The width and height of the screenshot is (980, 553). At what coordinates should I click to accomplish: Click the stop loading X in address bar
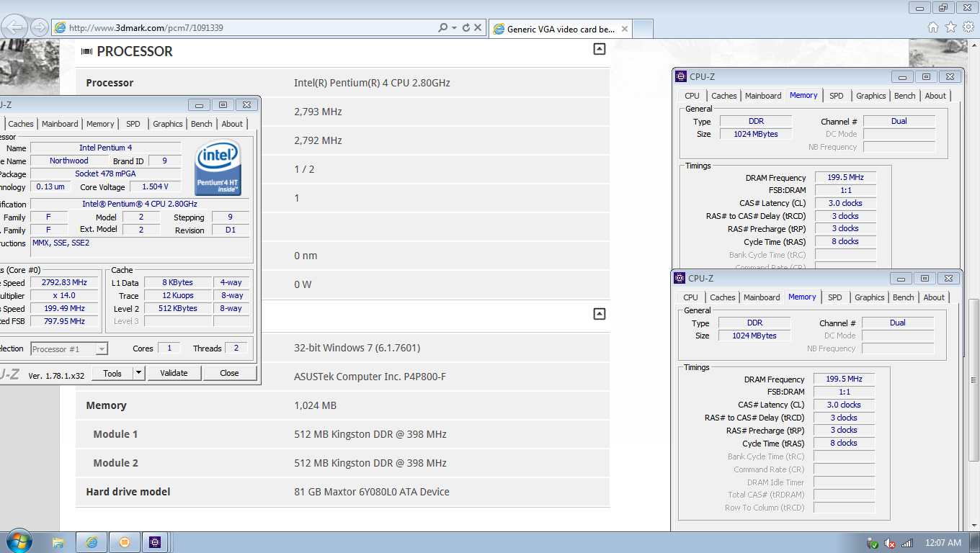click(478, 28)
